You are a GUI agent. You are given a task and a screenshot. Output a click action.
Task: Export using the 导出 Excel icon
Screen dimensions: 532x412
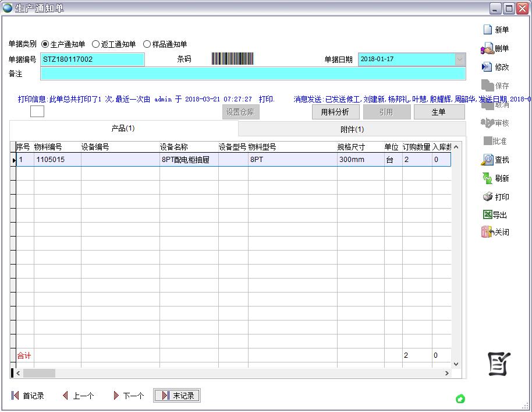click(x=487, y=215)
